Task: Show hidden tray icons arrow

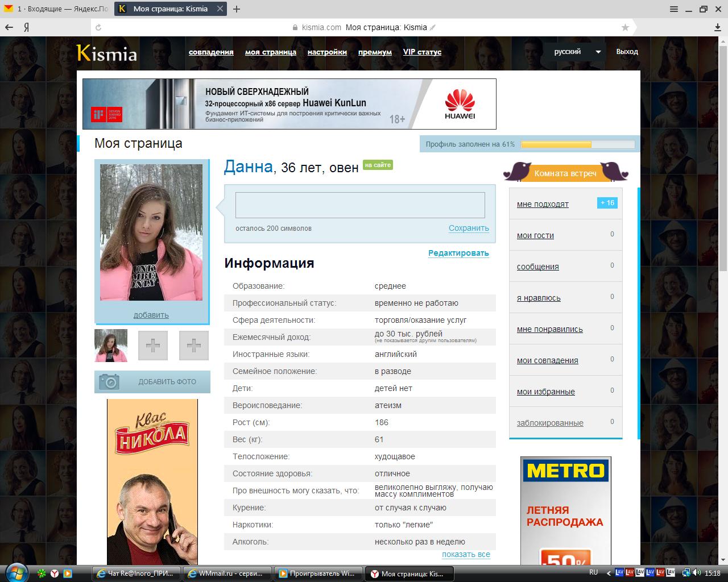Action: [609, 573]
